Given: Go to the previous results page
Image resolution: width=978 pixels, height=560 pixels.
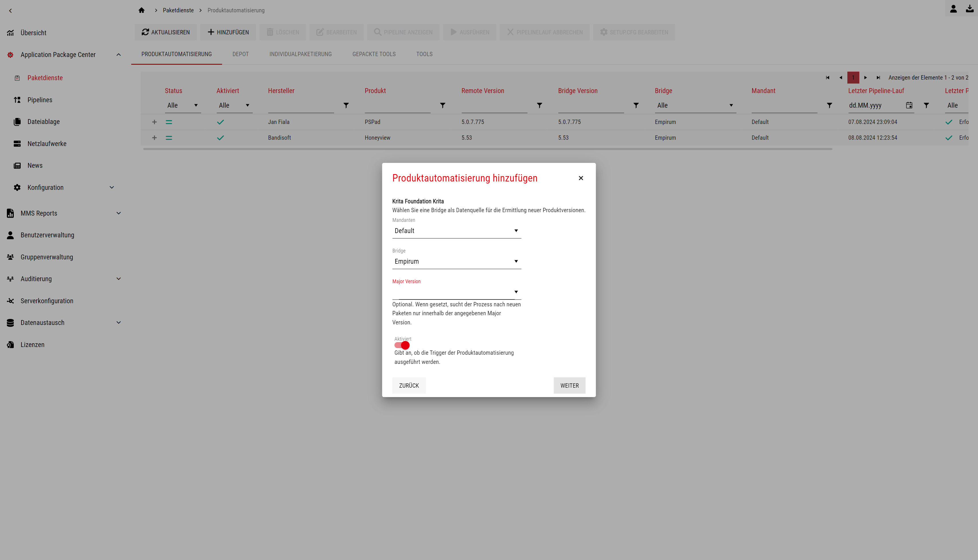Looking at the screenshot, I should [x=840, y=78].
